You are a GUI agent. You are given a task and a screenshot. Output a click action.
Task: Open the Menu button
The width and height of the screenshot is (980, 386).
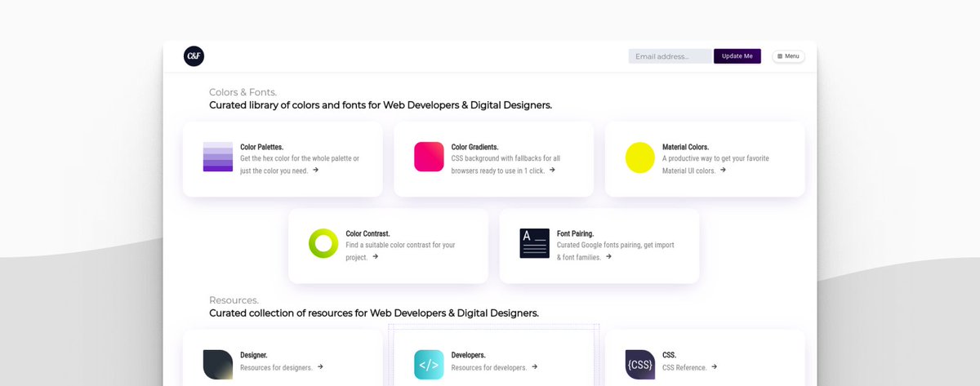(788, 56)
